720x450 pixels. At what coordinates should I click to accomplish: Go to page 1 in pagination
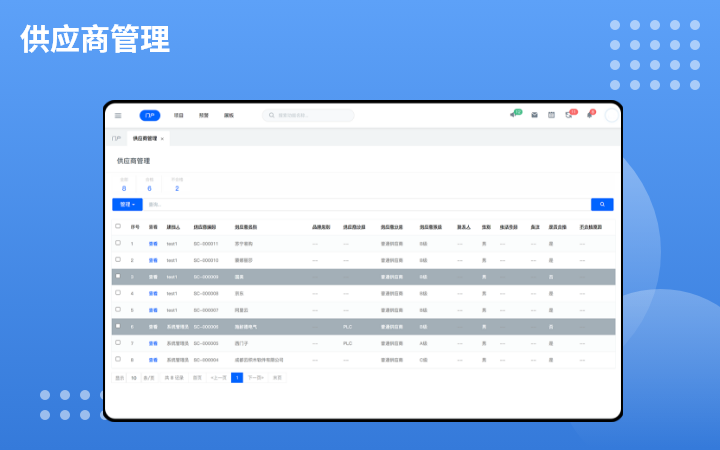tap(237, 378)
